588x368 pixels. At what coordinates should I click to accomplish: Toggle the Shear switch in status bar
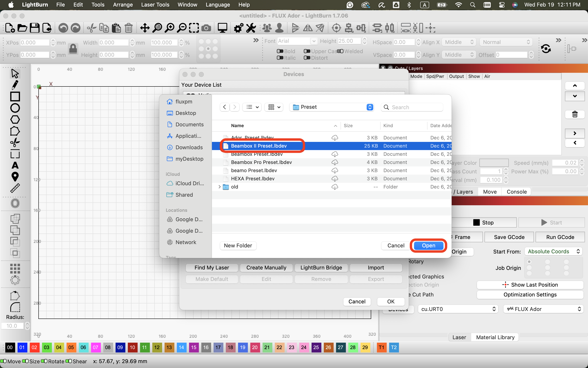tap(69, 361)
